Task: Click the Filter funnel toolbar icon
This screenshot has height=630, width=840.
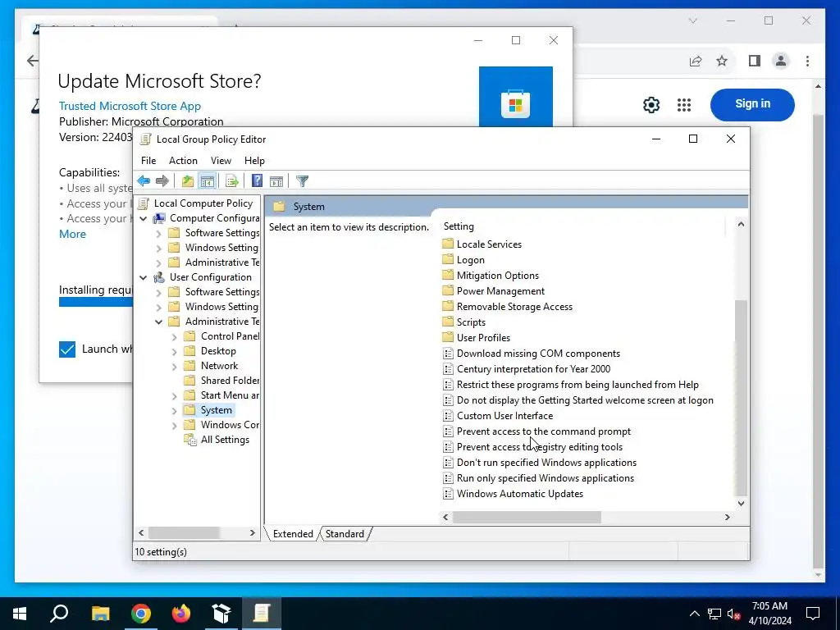Action: coord(302,181)
